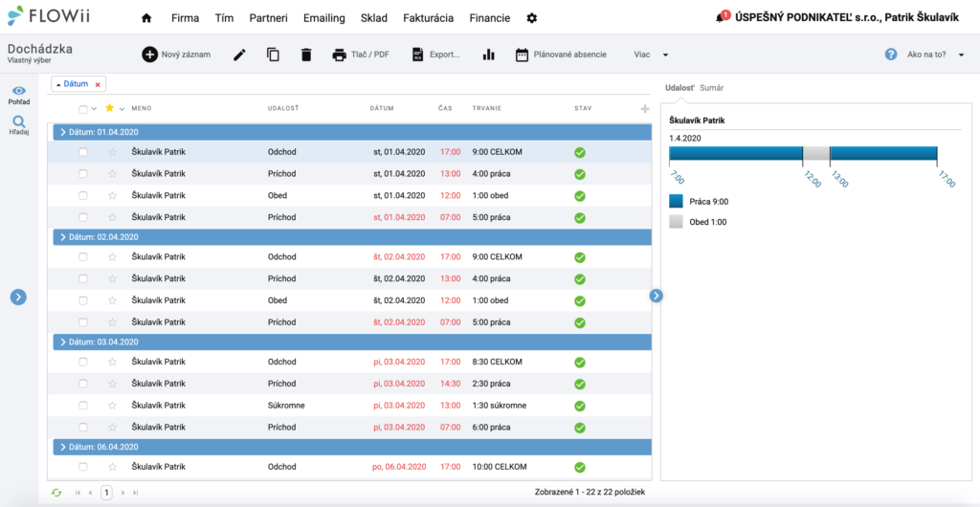
Task: Check the Odchod 02.04.2020 row checkbox
Action: pos(83,256)
